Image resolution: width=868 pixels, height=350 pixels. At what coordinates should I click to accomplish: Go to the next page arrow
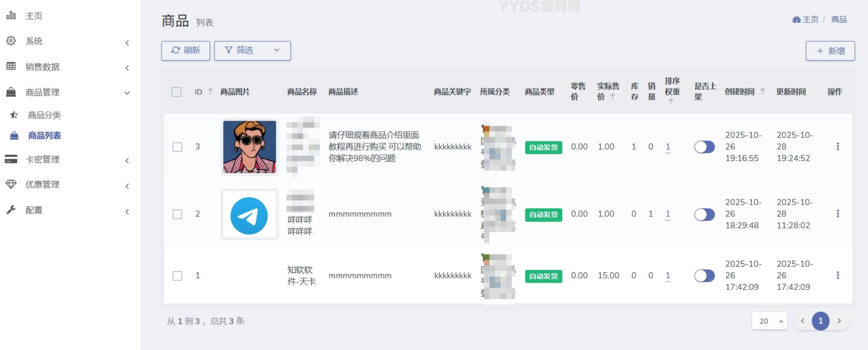click(839, 321)
